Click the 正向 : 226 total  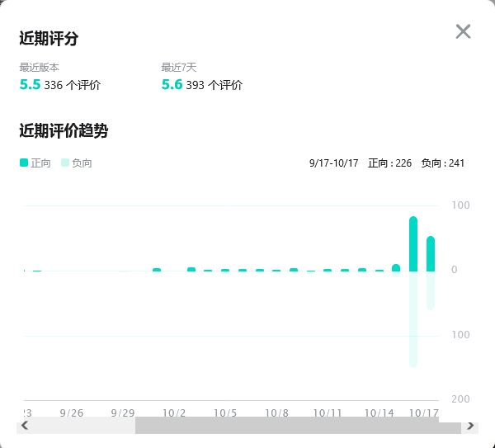389,163
